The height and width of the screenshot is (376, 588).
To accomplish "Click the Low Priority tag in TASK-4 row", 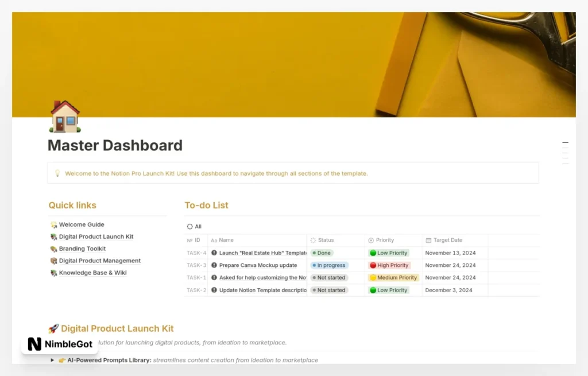I will [x=389, y=253].
